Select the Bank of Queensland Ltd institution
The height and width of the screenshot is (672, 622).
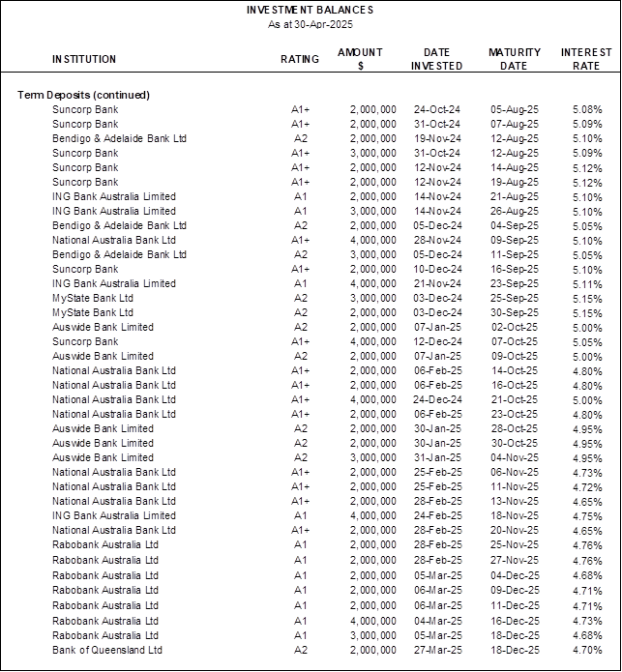coord(107,650)
